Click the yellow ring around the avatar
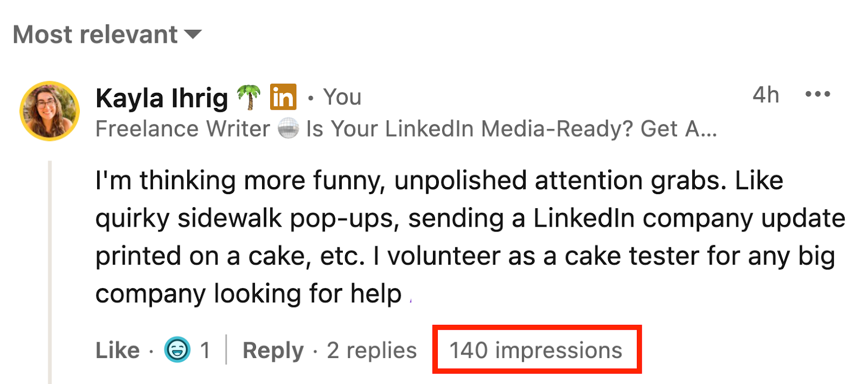This screenshot has width=868, height=384. point(49,82)
